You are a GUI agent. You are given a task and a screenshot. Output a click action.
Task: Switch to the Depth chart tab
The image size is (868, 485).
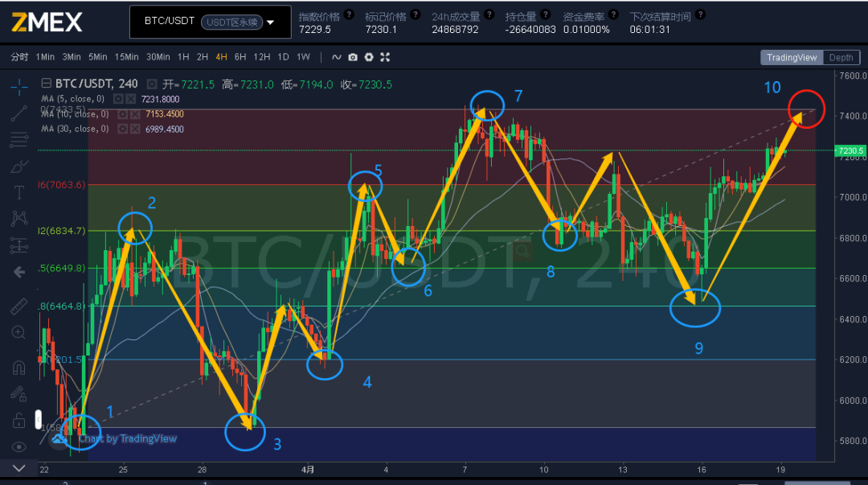coord(841,57)
